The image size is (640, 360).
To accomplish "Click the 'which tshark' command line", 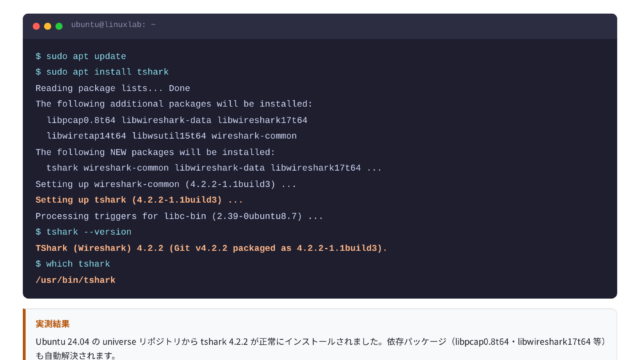I will pos(73,264).
